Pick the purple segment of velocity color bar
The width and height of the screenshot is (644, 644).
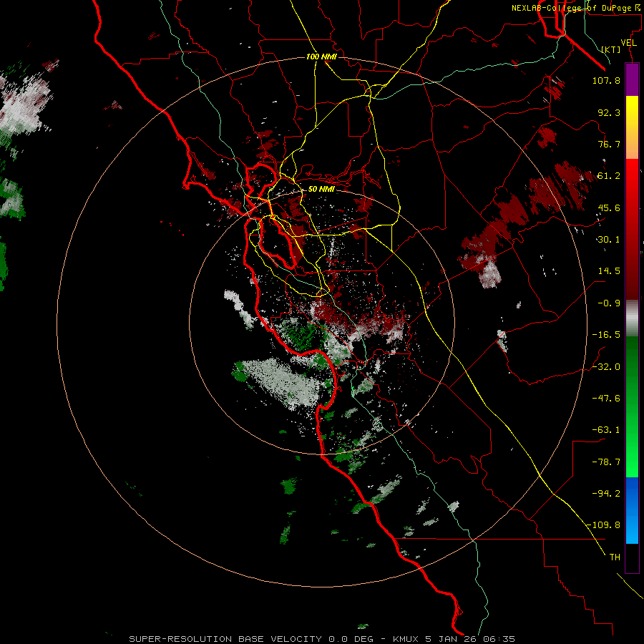pyautogui.click(x=632, y=79)
